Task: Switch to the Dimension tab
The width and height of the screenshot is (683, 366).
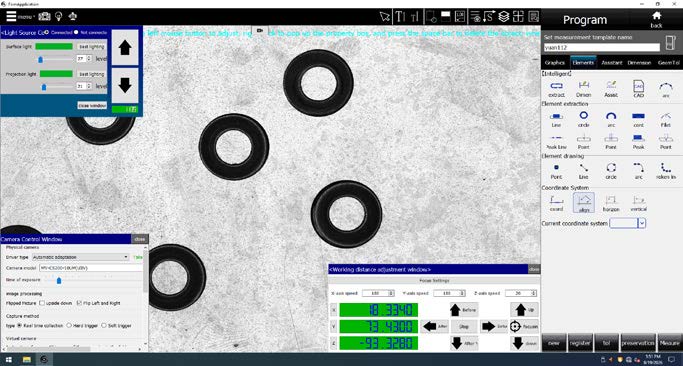Action: (639, 63)
